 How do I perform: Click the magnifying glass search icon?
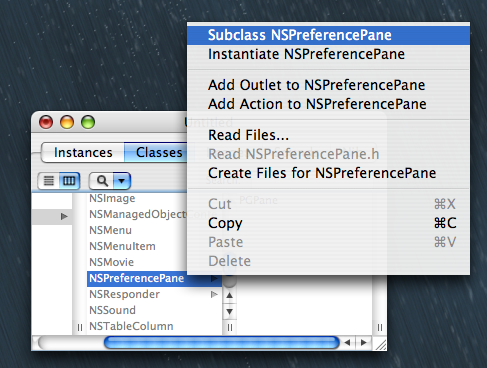[x=102, y=181]
